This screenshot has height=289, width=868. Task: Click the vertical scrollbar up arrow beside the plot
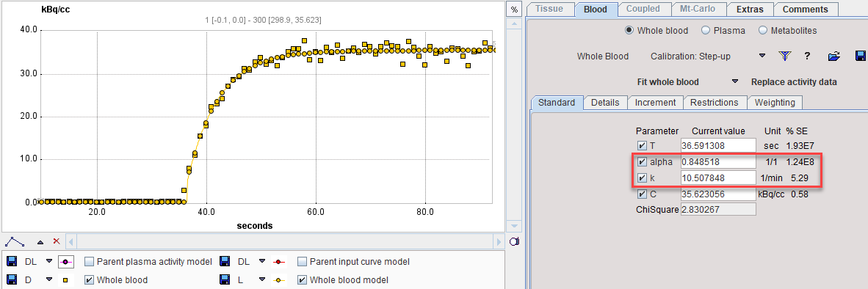click(514, 23)
